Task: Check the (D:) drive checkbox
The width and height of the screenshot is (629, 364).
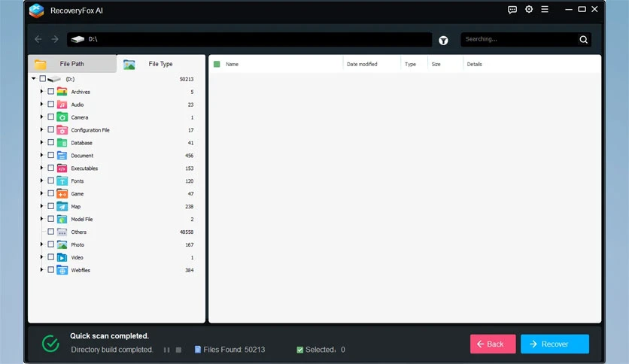Action: (x=43, y=78)
